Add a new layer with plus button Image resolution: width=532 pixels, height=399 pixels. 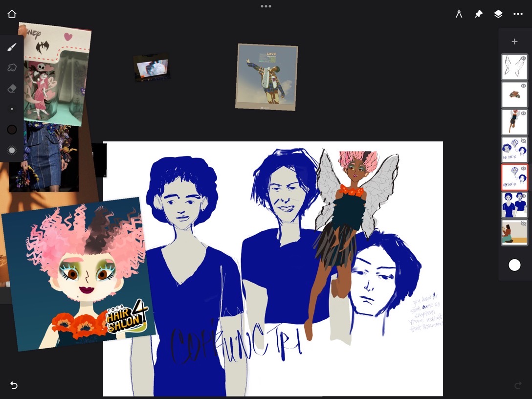tap(514, 42)
